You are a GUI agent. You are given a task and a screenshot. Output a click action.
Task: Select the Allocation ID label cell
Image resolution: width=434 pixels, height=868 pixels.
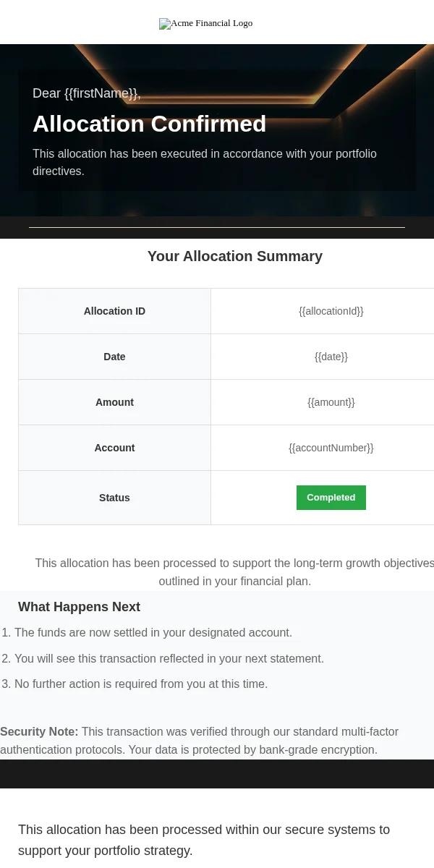pos(114,311)
